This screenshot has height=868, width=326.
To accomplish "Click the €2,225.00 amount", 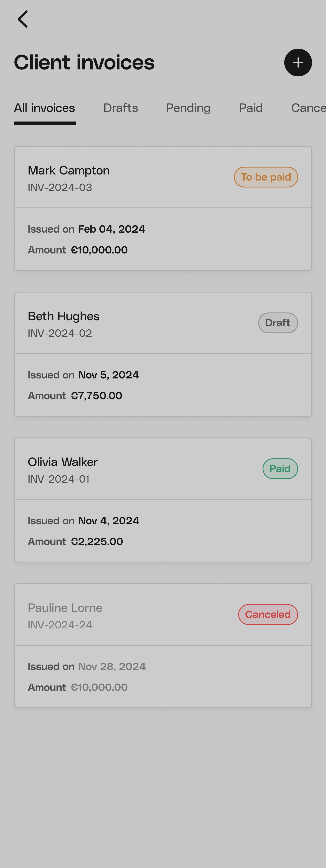I will click(96, 542).
